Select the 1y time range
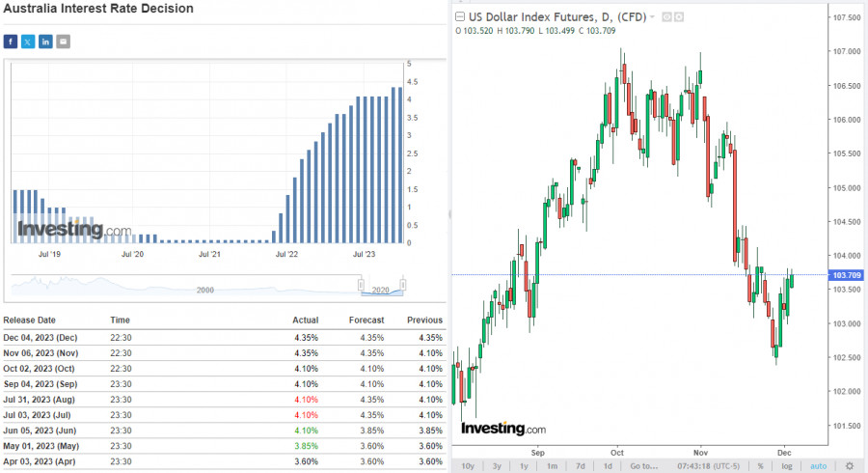The image size is (868, 473). 524,466
